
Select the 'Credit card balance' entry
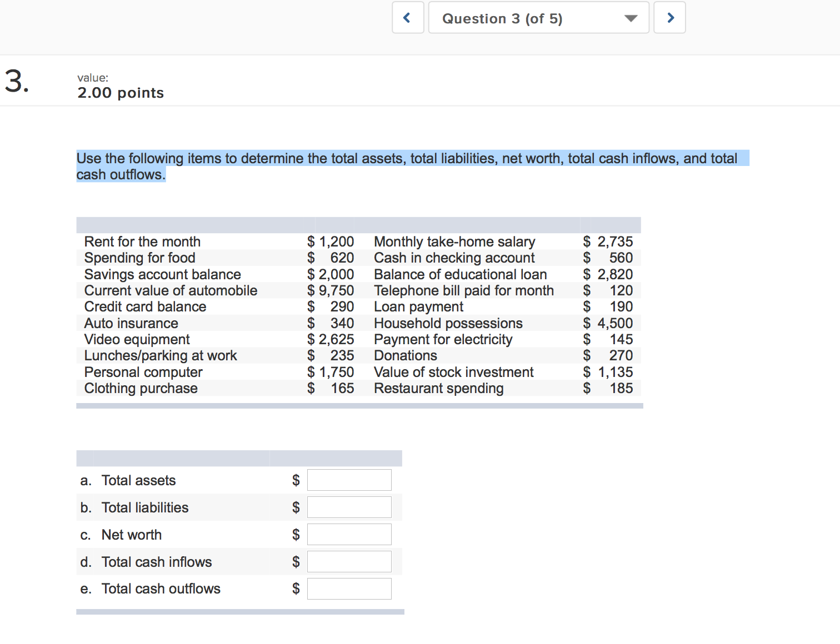[x=145, y=307]
